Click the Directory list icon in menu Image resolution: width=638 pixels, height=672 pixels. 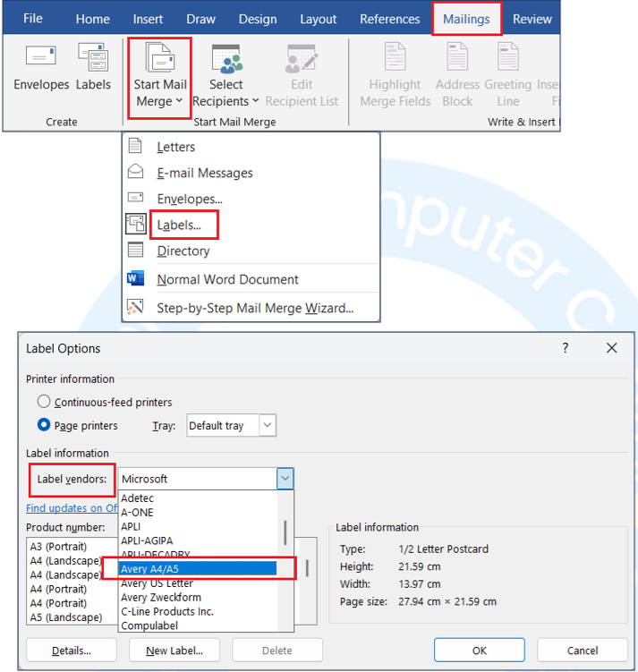click(x=135, y=250)
